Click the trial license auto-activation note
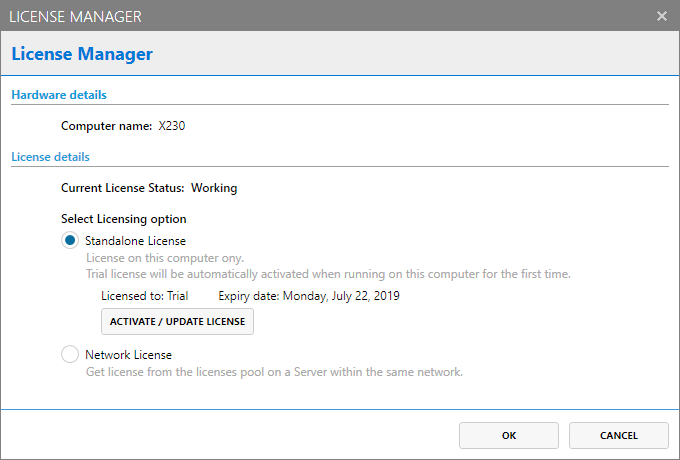680x460 pixels. click(x=328, y=273)
